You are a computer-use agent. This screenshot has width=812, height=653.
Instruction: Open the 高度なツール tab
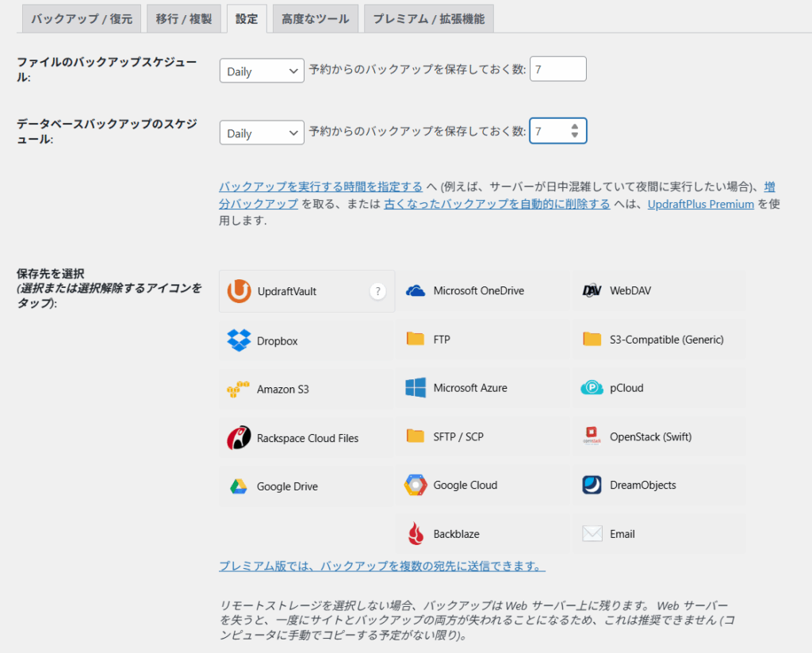(315, 19)
